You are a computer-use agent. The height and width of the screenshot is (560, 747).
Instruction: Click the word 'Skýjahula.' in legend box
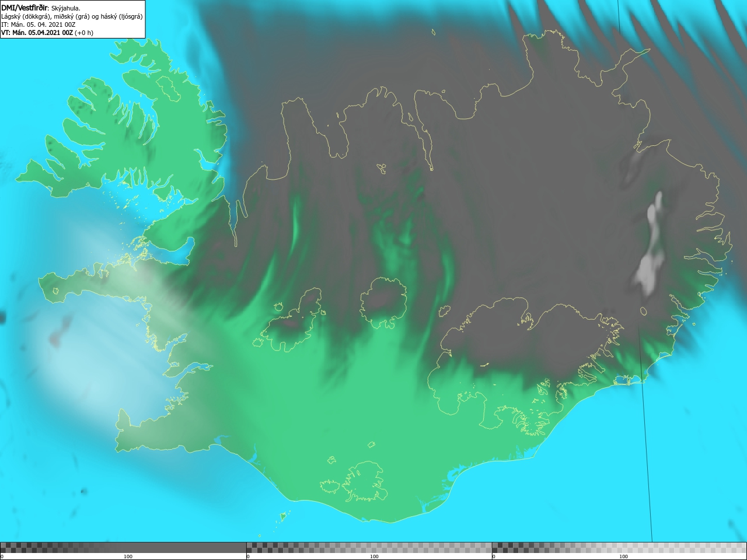[66, 8]
